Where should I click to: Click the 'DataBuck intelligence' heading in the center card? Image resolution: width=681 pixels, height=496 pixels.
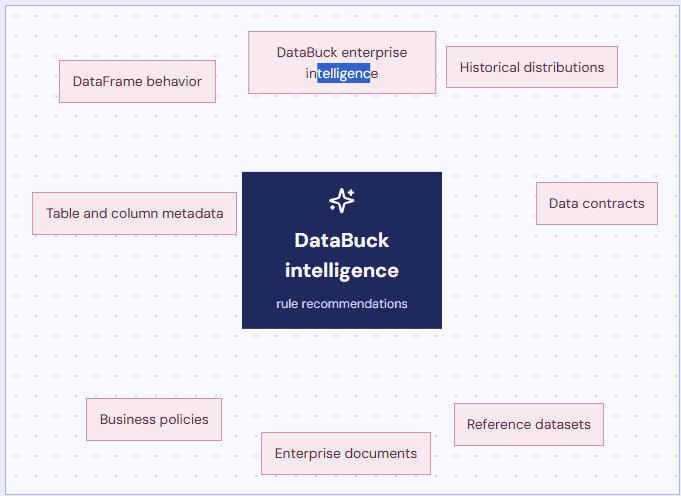point(342,255)
